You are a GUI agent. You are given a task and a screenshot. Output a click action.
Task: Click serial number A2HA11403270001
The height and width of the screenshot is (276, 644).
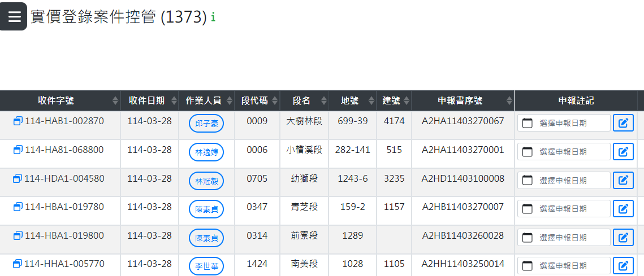463,150
